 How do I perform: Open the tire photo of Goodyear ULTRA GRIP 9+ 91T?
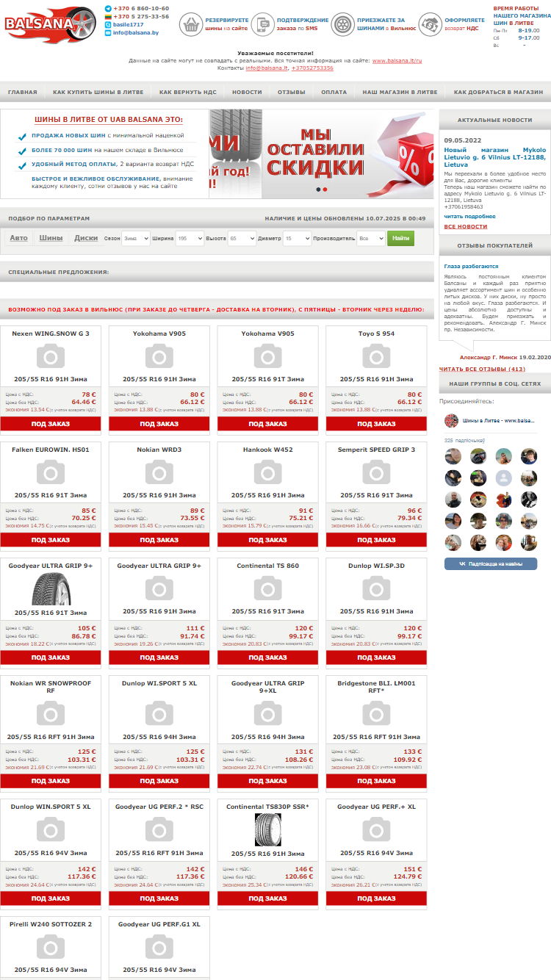[x=51, y=588]
